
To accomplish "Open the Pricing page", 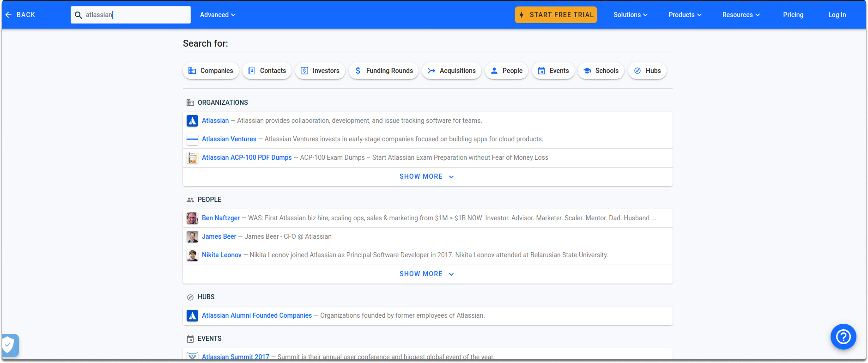I will click(x=793, y=15).
